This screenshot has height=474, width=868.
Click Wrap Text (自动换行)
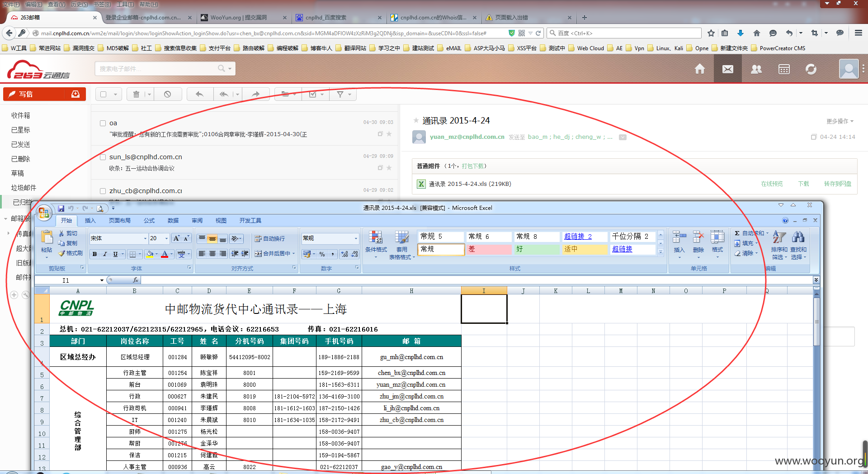point(269,238)
